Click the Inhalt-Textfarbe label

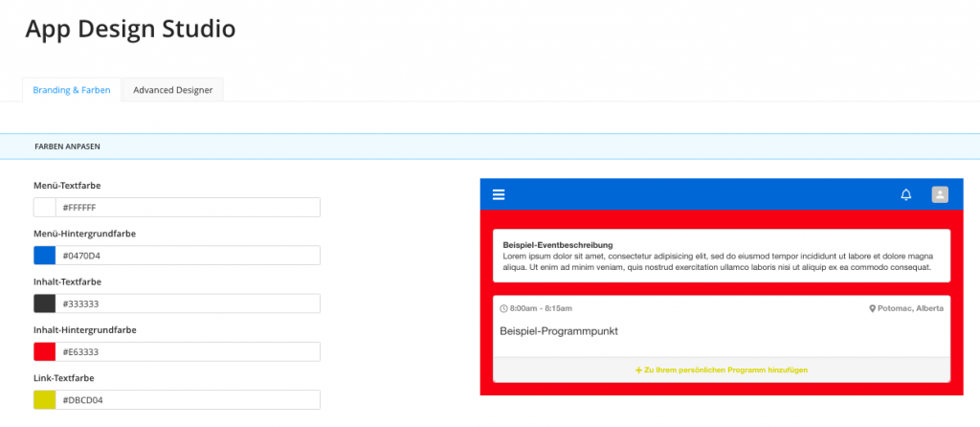67,282
